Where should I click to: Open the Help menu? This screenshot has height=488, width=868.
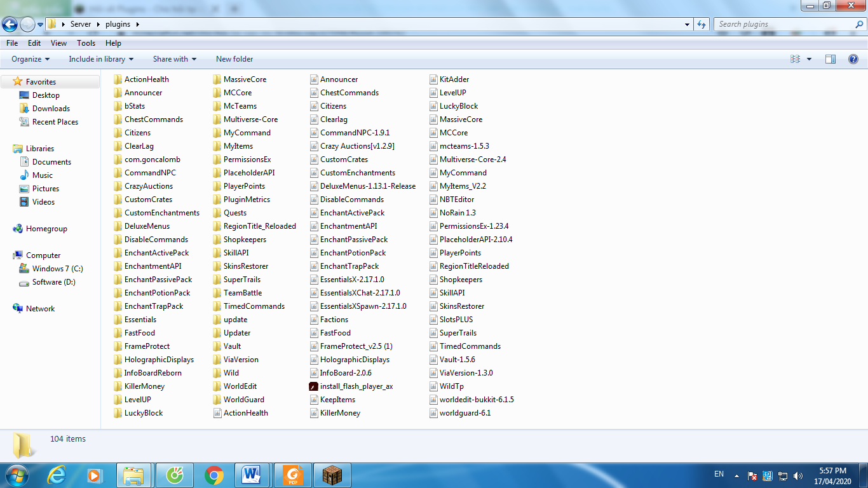(x=113, y=43)
